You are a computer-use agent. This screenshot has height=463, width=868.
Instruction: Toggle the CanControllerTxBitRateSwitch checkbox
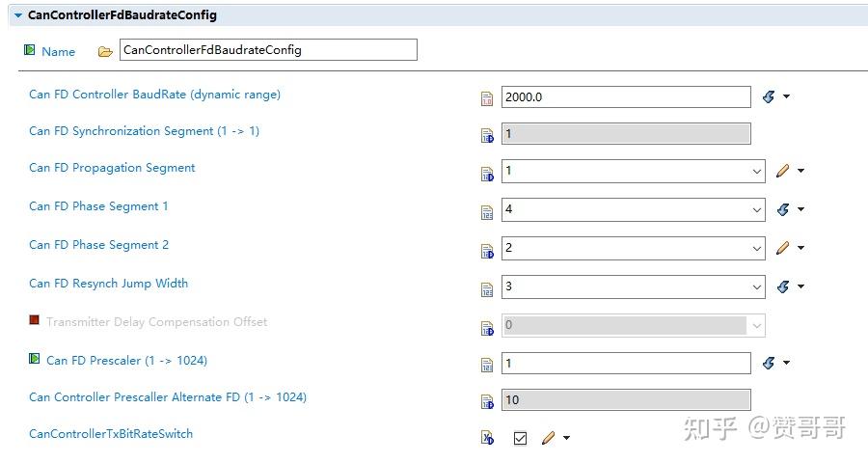[520, 438]
